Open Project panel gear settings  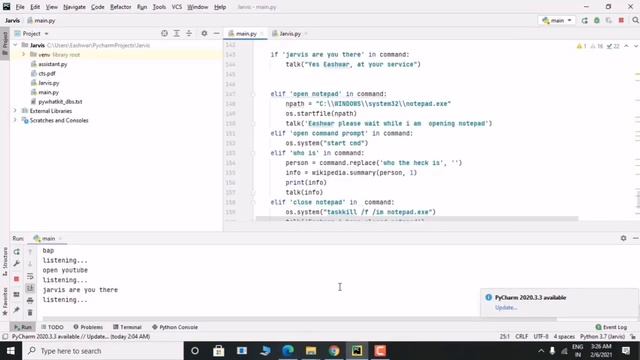click(x=204, y=33)
